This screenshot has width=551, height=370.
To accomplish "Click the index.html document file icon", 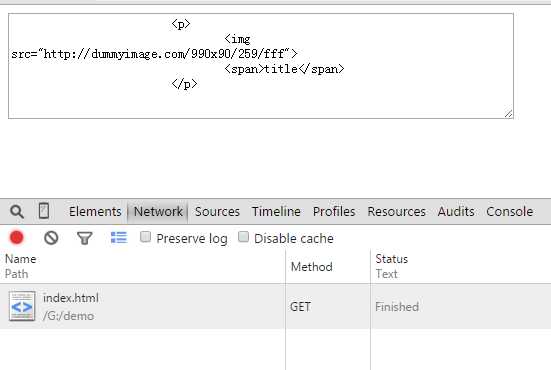I will [x=22, y=306].
